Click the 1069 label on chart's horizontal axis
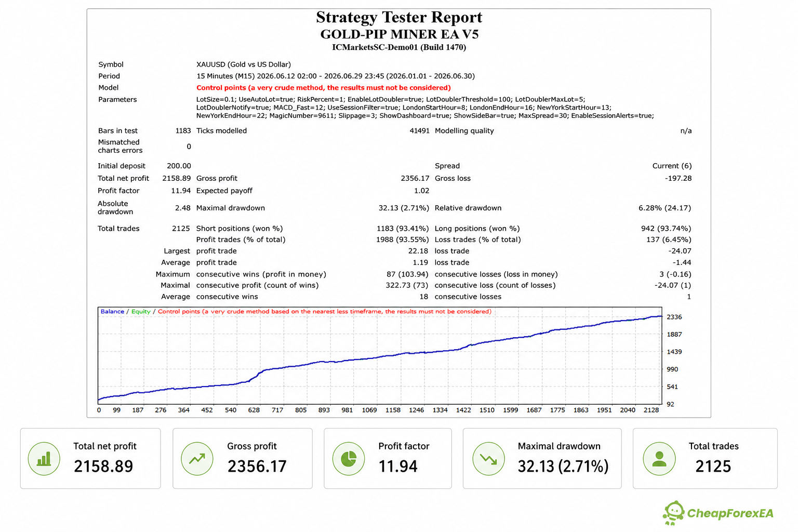This screenshot has height=532, width=798. [x=369, y=410]
